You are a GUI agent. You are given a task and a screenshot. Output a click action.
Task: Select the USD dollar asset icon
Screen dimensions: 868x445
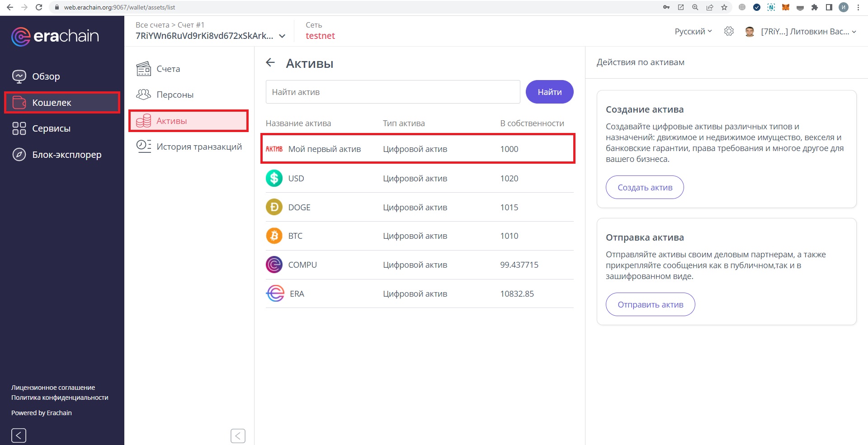click(x=274, y=178)
